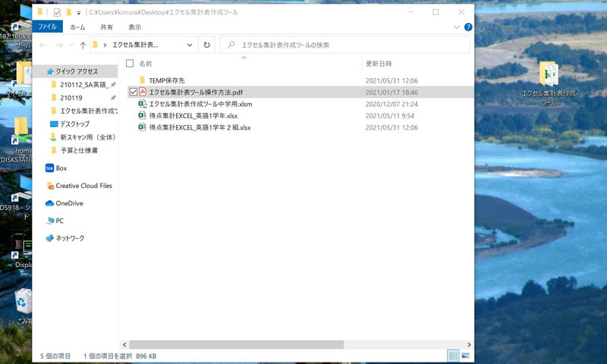
Task: Sort files by the 更新日時 column header
Action: point(379,64)
